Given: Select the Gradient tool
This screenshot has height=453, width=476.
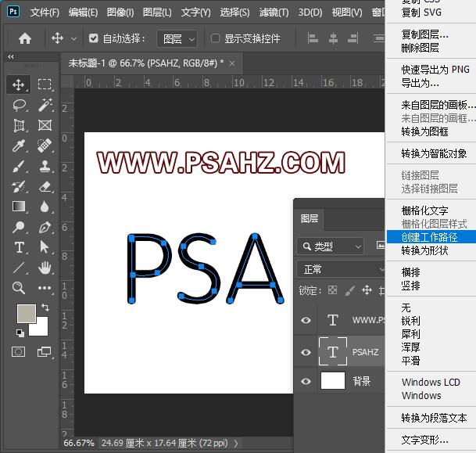Looking at the screenshot, I should tap(19, 207).
